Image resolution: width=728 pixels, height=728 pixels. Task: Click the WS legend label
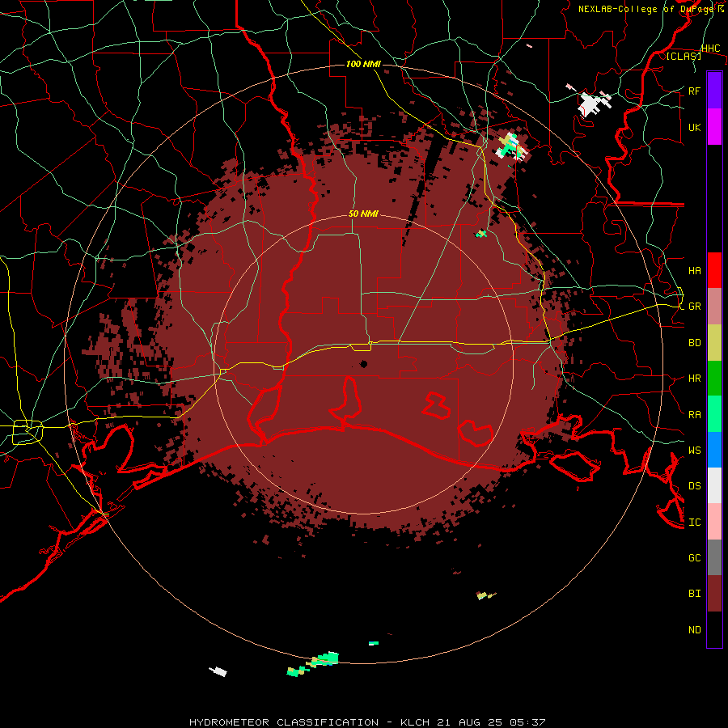click(x=694, y=450)
